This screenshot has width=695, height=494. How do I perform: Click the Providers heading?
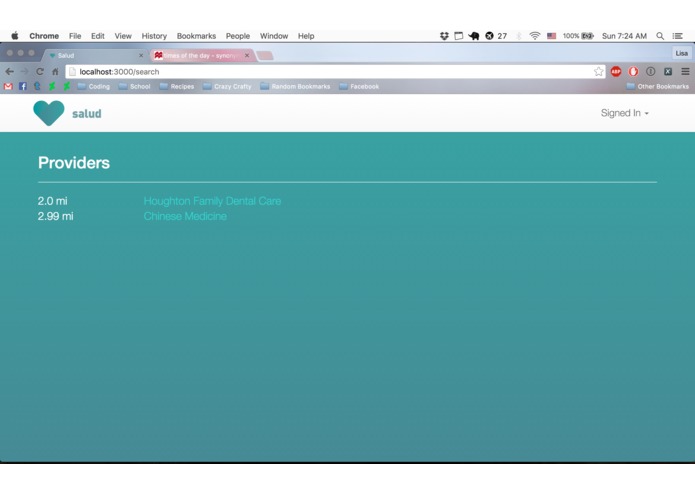(x=74, y=163)
